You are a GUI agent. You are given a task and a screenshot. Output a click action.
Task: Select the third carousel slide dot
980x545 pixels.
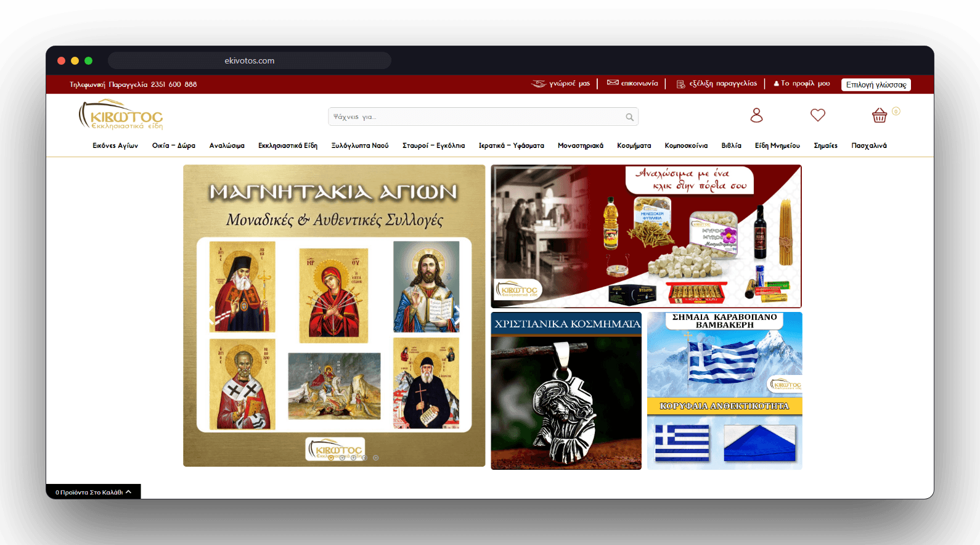coord(353,457)
